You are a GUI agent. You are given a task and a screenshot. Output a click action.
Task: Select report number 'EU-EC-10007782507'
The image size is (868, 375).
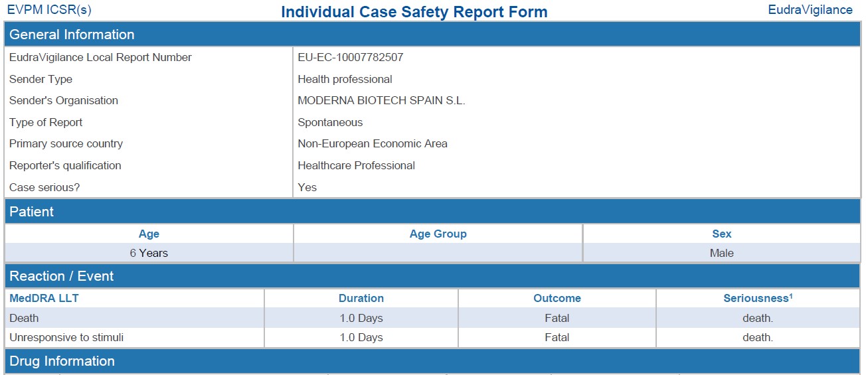pyautogui.click(x=351, y=58)
